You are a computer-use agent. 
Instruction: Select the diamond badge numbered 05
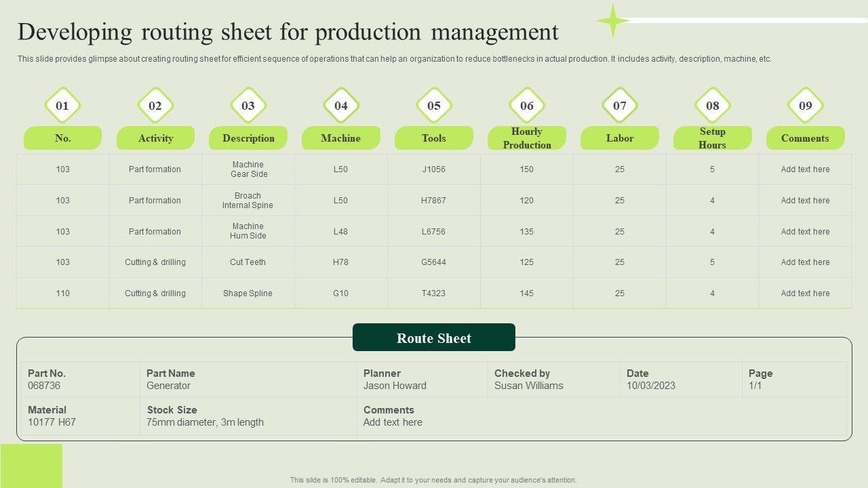[434, 105]
